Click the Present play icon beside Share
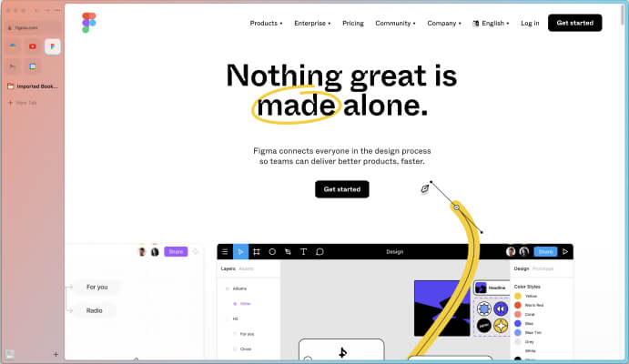Image resolution: width=629 pixels, height=364 pixels. coord(565,251)
